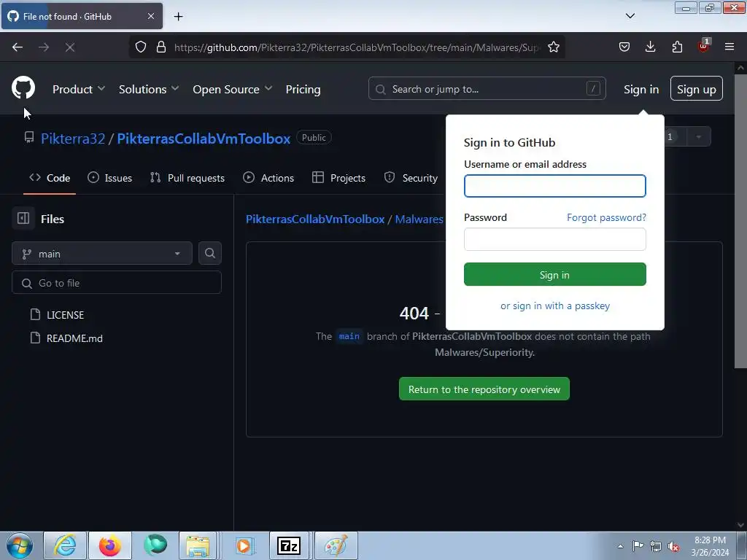
Task: Open tracking protection shield icon
Action: click(x=141, y=47)
